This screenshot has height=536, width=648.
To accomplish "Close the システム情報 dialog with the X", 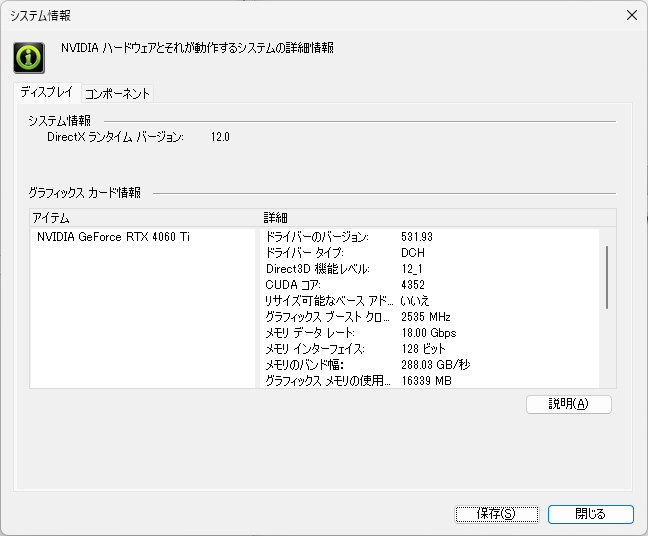I will coord(631,15).
